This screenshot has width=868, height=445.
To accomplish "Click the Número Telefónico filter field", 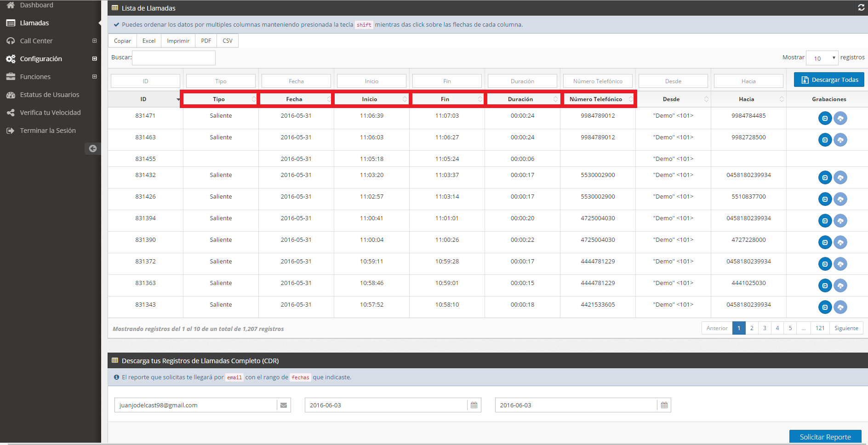I will [x=598, y=81].
